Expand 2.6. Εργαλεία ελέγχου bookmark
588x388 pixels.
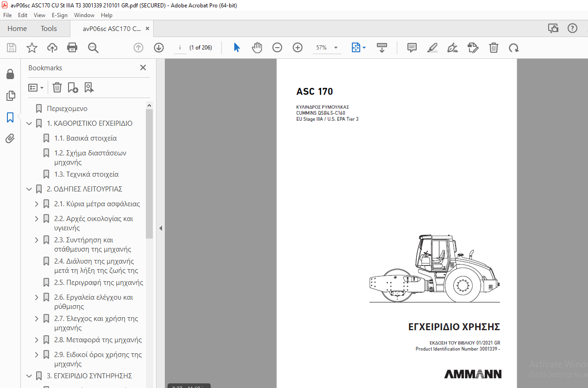point(37,297)
